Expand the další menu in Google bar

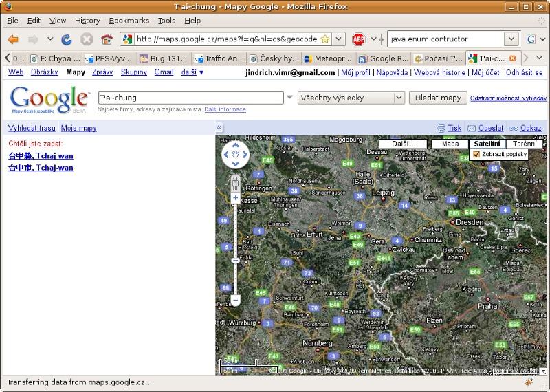(x=192, y=72)
